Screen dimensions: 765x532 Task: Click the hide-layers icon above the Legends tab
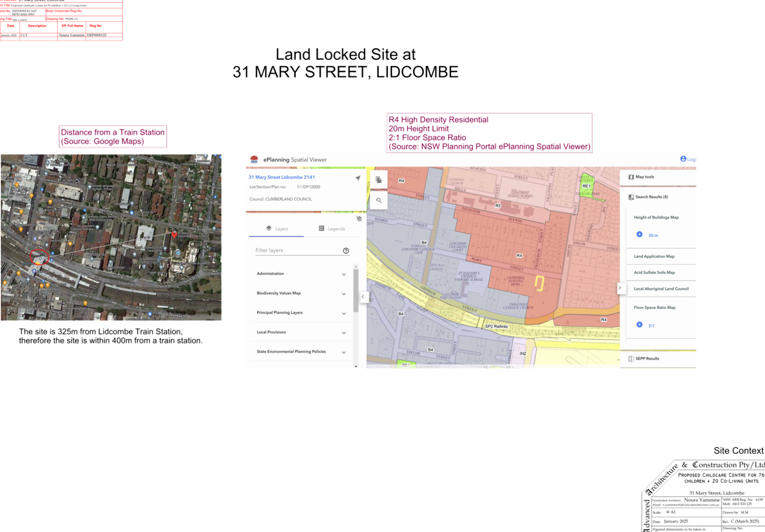[359, 218]
